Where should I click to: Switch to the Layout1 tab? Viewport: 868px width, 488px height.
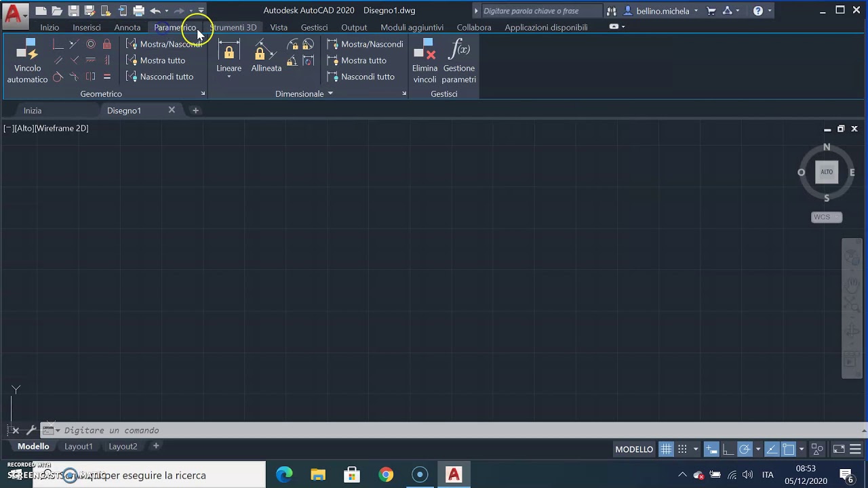click(78, 446)
